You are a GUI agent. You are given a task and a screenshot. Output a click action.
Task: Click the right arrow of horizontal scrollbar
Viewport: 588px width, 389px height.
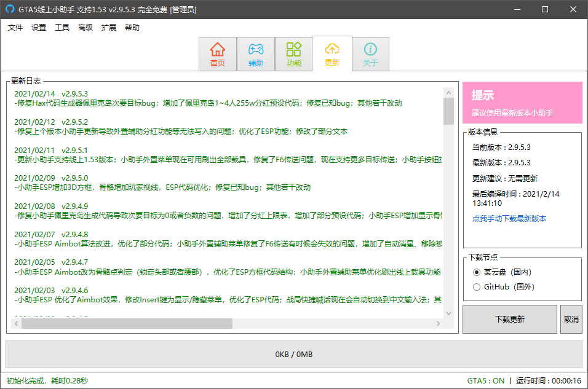coord(438,323)
